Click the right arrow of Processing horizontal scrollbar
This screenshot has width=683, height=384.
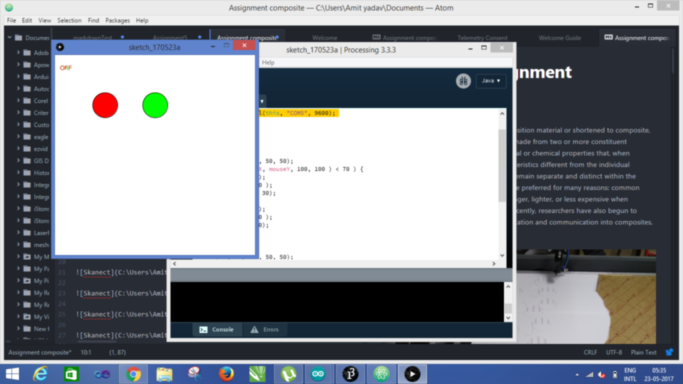pyautogui.click(x=494, y=263)
